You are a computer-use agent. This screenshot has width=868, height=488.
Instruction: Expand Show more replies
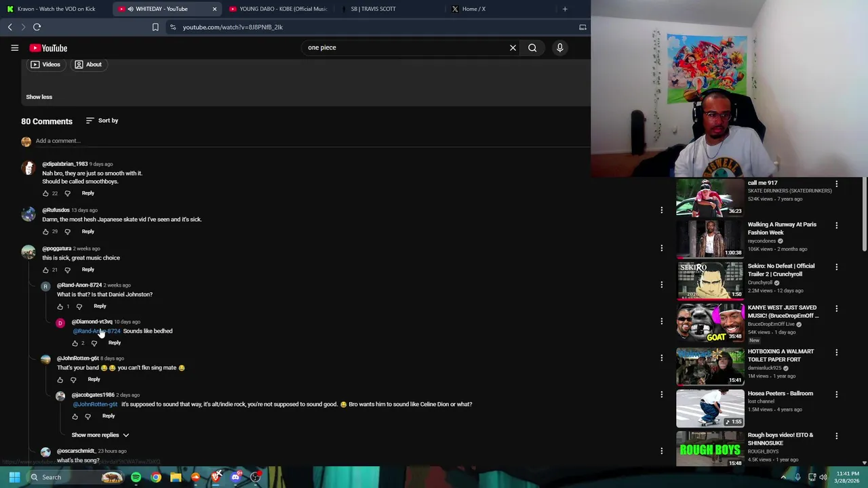100,435
